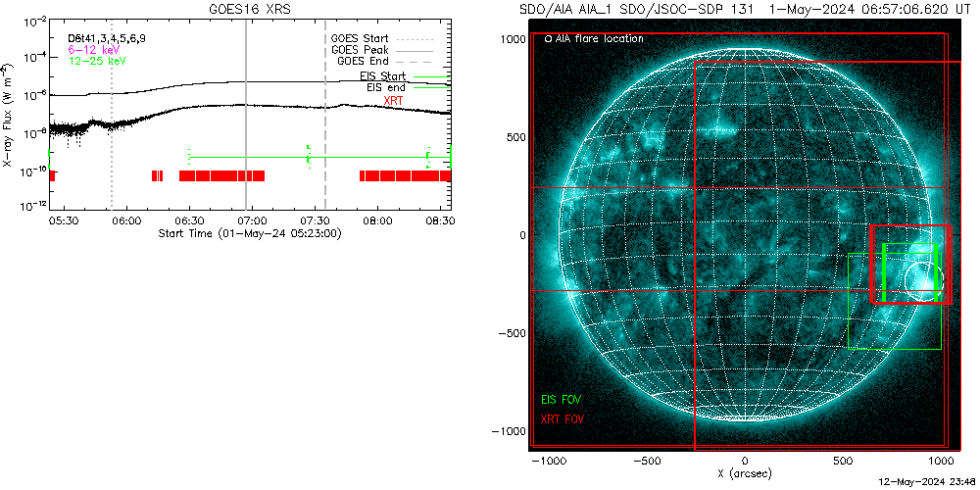Click the 10^-4 flux axis label
Screen dimensions: 980x490
coord(35,58)
